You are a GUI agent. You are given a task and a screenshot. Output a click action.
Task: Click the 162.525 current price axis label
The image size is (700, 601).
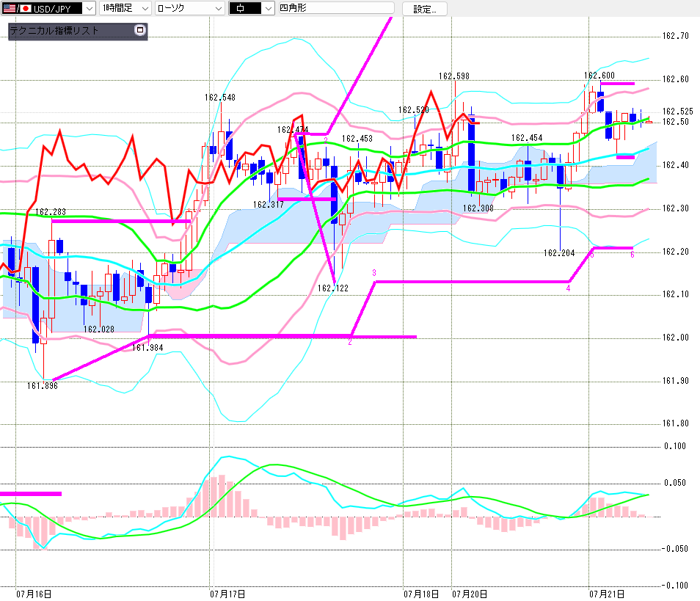coord(678,112)
